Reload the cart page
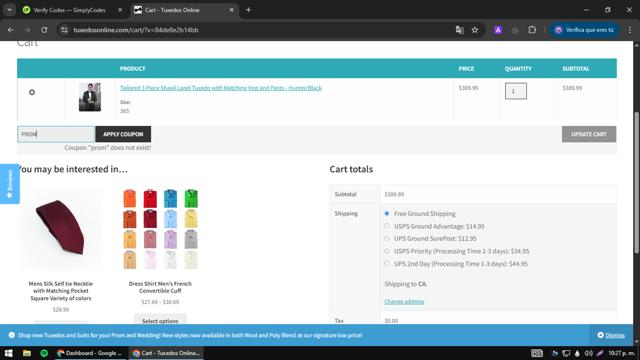Viewport: 640px width, 360px height. (x=44, y=30)
